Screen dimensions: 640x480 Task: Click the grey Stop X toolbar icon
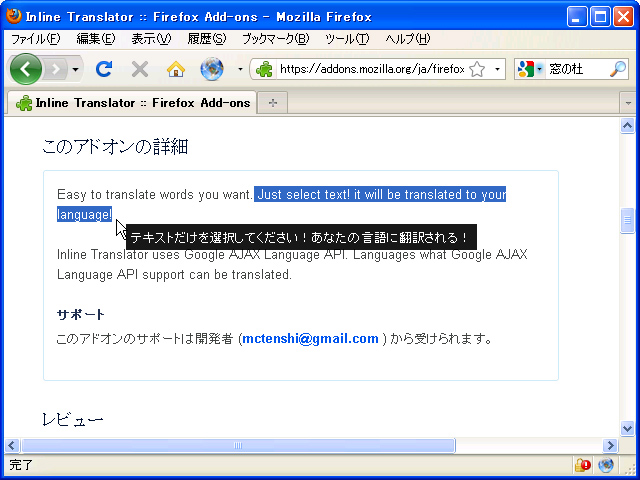coord(140,69)
